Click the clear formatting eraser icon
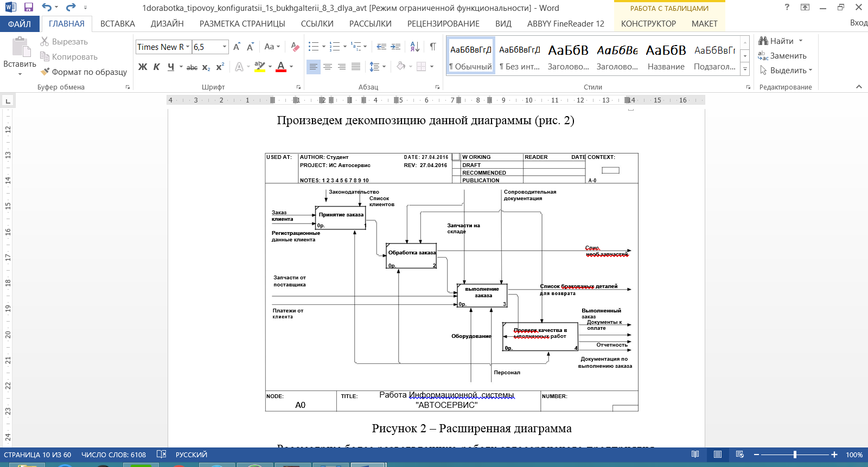The image size is (868, 467). 295,47
